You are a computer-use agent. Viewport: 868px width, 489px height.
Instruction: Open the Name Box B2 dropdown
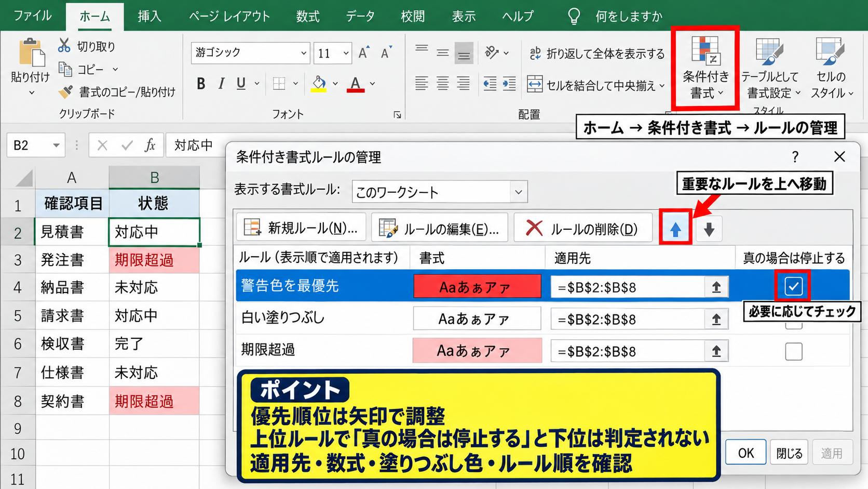56,145
